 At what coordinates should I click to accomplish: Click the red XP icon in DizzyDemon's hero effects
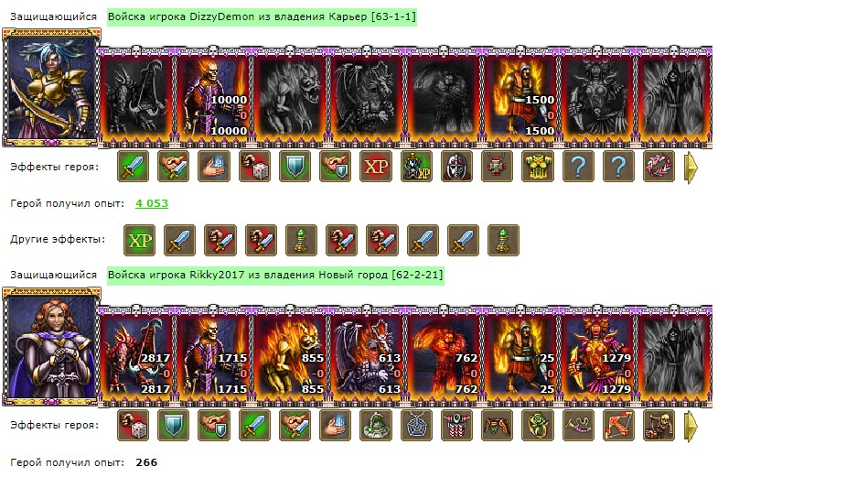tap(376, 167)
